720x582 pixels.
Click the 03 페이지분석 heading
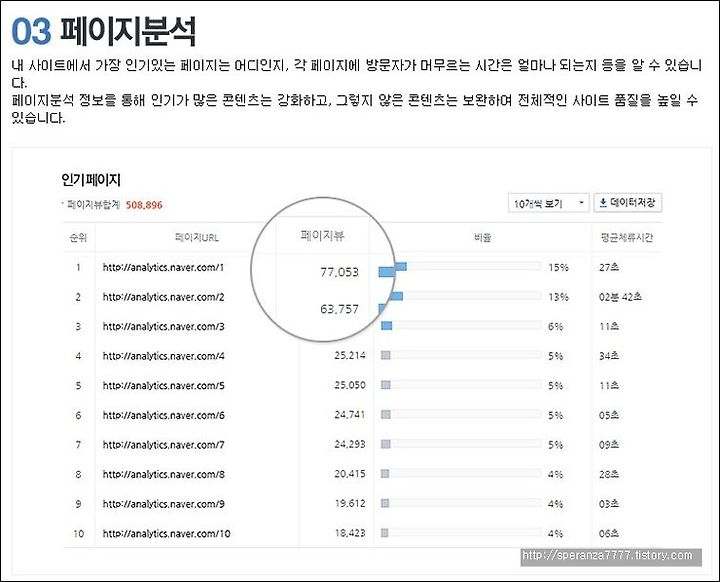104,31
